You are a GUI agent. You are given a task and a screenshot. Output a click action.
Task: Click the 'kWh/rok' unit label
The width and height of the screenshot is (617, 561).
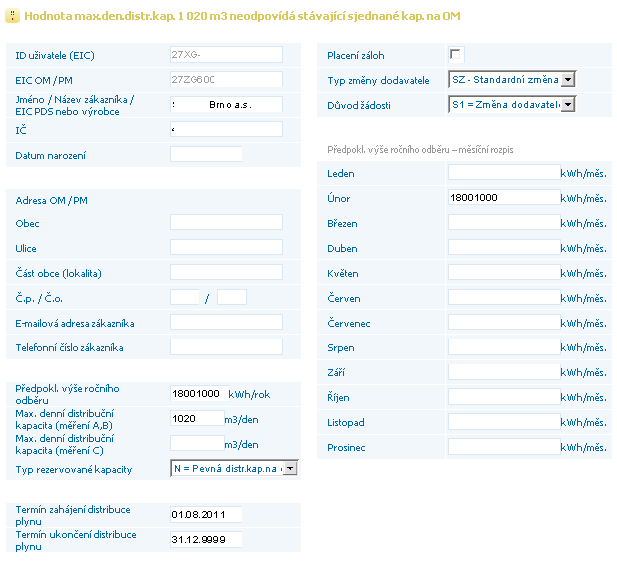coord(249,395)
